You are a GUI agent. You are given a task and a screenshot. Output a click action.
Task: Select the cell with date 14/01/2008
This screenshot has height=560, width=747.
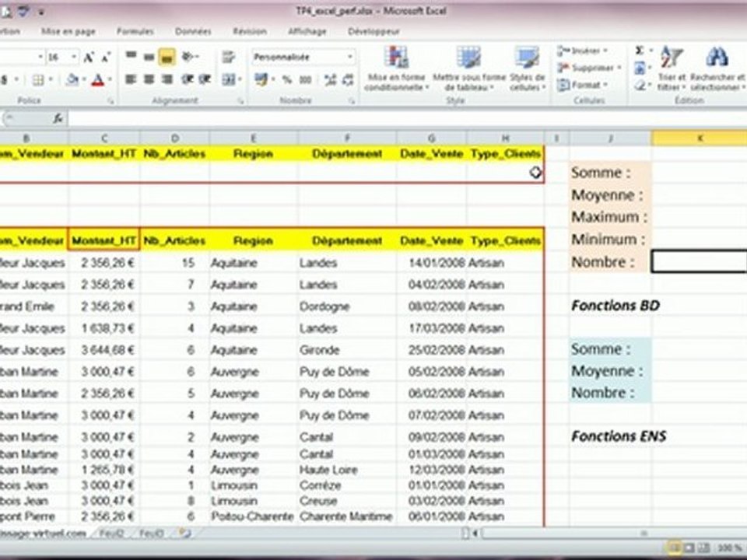pyautogui.click(x=432, y=262)
